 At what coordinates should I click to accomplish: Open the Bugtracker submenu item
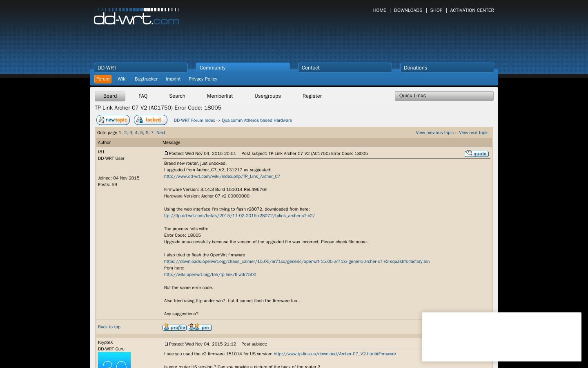146,79
